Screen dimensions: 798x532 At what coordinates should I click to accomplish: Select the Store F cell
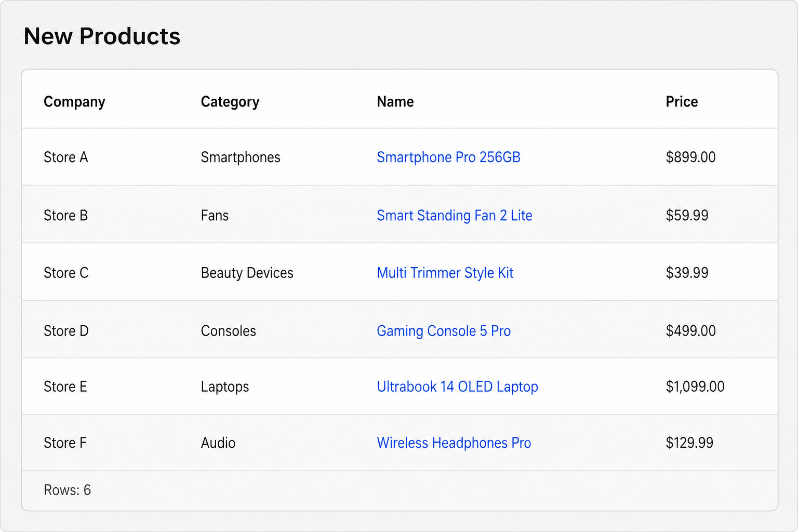click(65, 443)
